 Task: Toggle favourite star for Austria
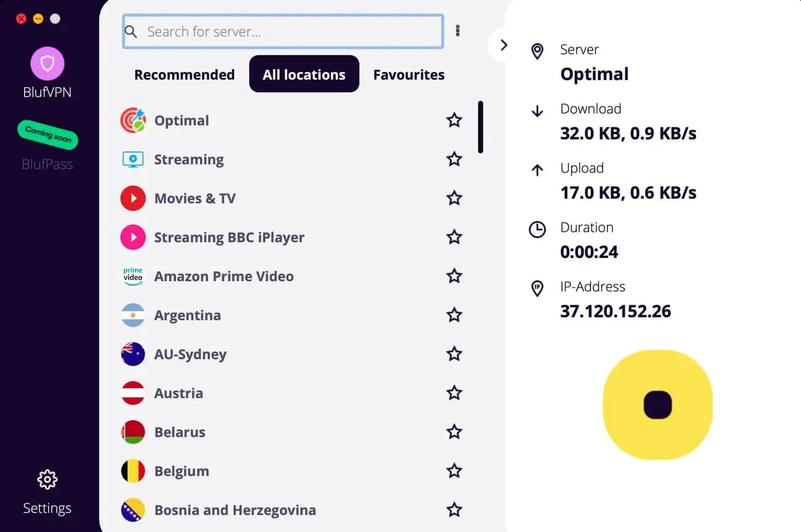click(x=454, y=392)
